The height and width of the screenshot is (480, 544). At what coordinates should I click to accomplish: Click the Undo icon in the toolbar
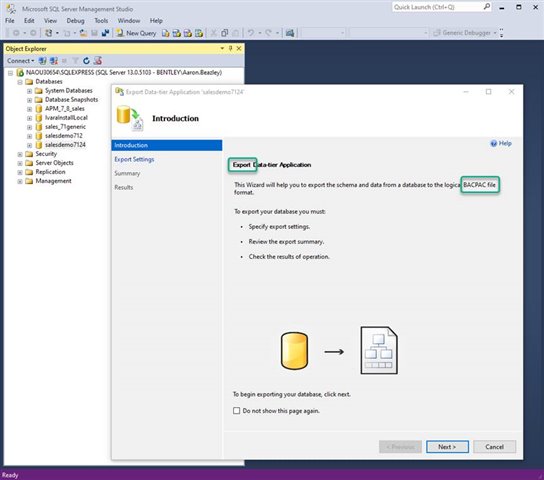pyautogui.click(x=250, y=33)
